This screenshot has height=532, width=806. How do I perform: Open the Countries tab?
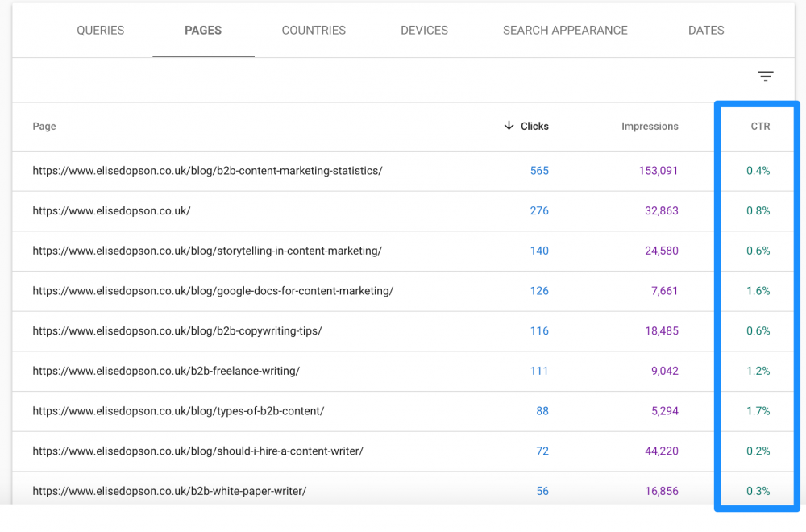coord(314,31)
